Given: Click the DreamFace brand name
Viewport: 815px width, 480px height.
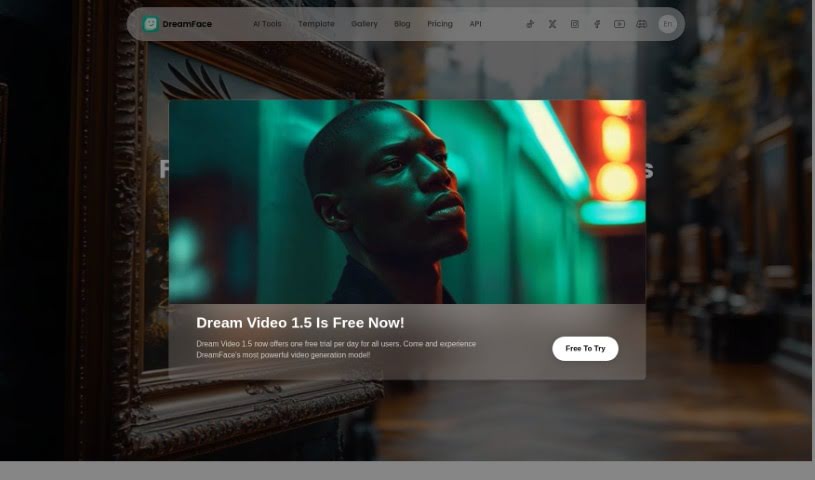Looking at the screenshot, I should pyautogui.click(x=187, y=24).
